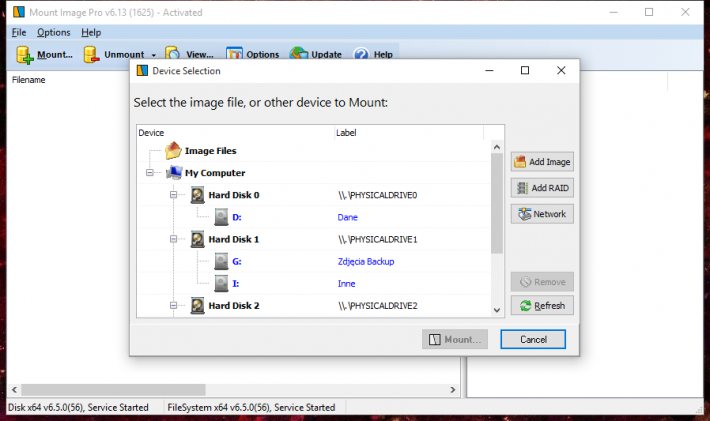The height and width of the screenshot is (421, 710).
Task: Select the G: partition icon
Action: coord(221,262)
